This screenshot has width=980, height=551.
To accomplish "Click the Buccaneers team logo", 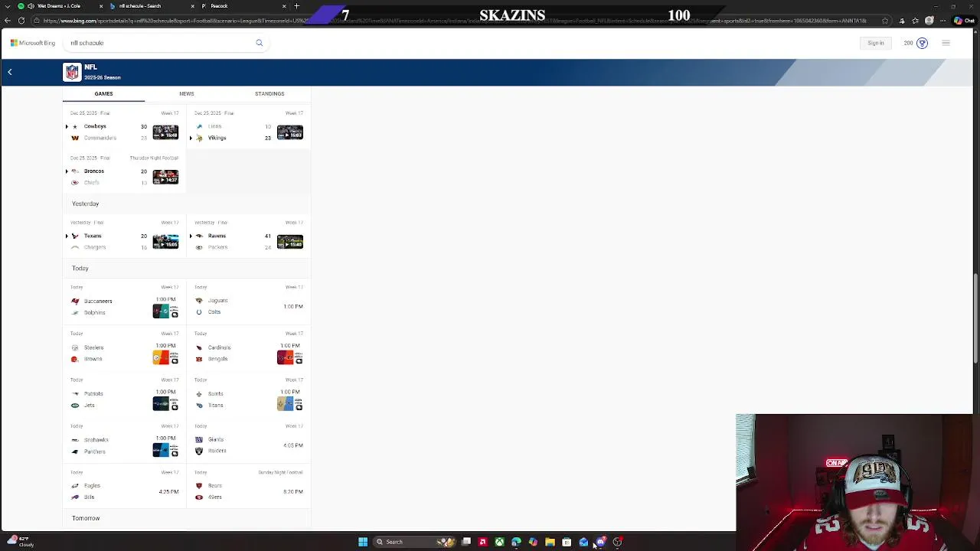I will click(x=75, y=301).
